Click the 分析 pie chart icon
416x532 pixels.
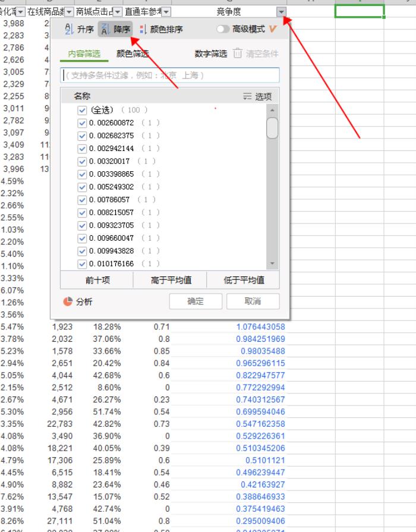tap(68, 301)
